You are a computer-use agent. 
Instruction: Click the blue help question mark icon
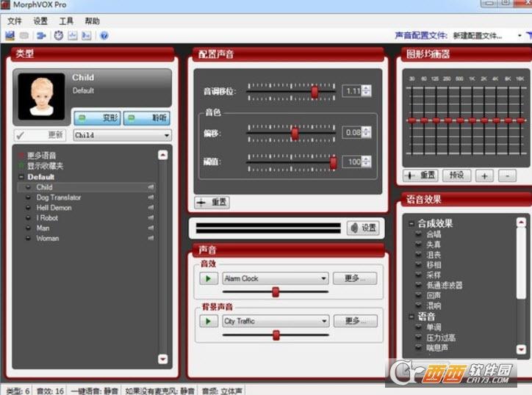(x=104, y=35)
